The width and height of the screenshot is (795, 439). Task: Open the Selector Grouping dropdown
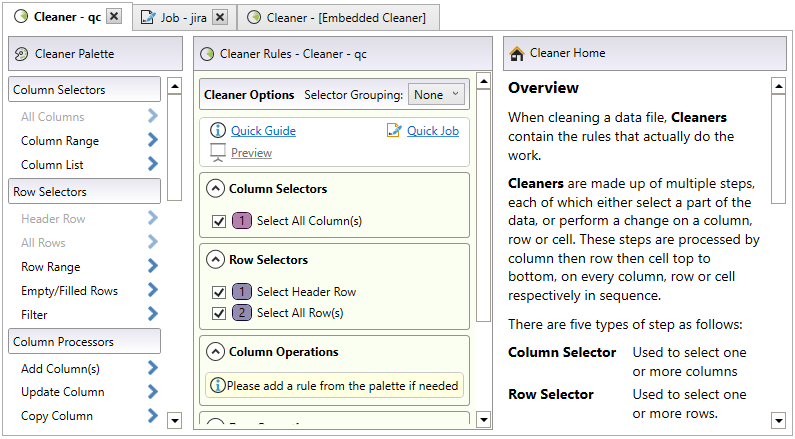pyautogui.click(x=436, y=95)
